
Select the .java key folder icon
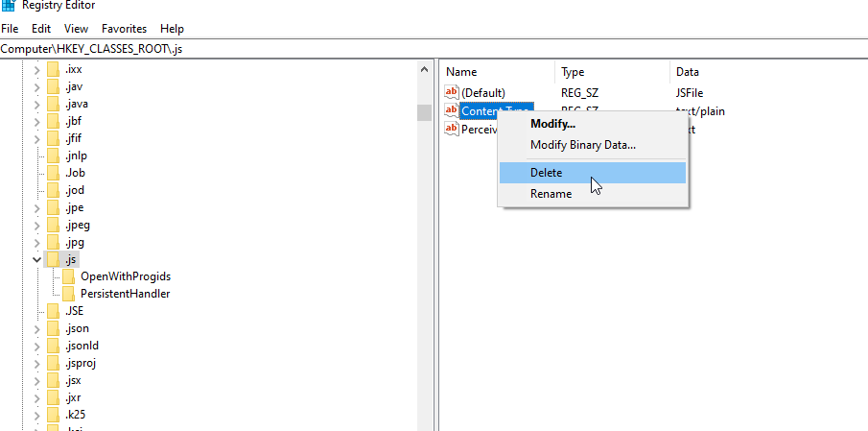(x=53, y=104)
